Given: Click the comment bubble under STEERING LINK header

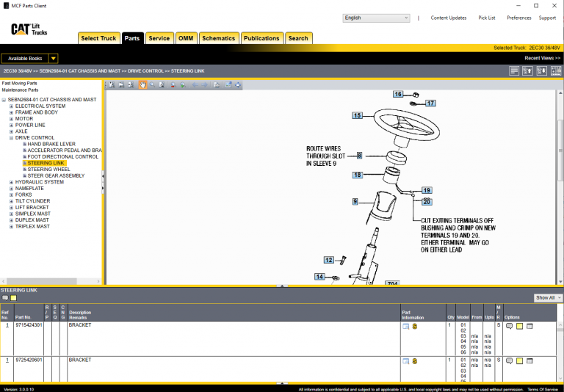Looking at the screenshot, I should 5,298.
